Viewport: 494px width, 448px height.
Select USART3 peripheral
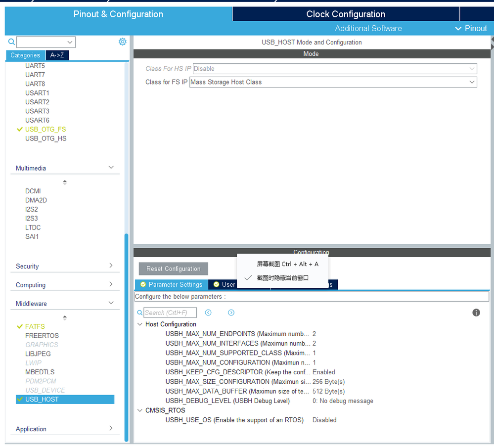pyautogui.click(x=37, y=111)
